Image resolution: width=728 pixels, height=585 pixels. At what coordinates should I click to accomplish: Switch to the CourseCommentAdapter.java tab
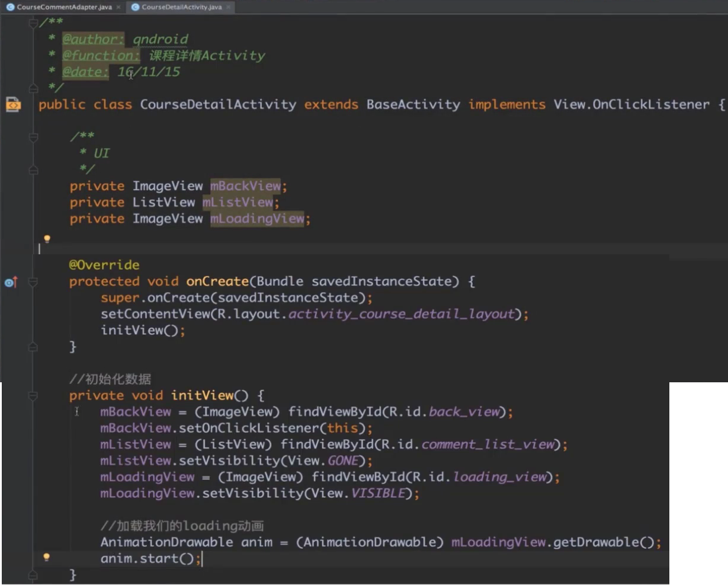[63, 7]
